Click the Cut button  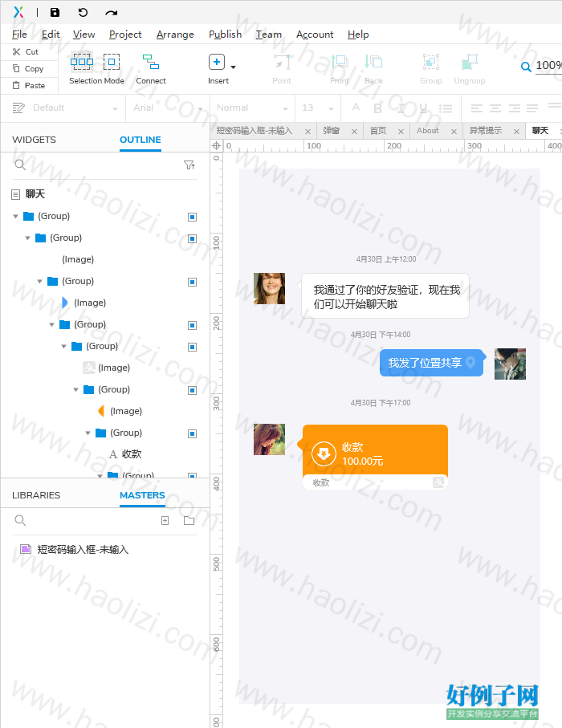[x=26, y=52]
